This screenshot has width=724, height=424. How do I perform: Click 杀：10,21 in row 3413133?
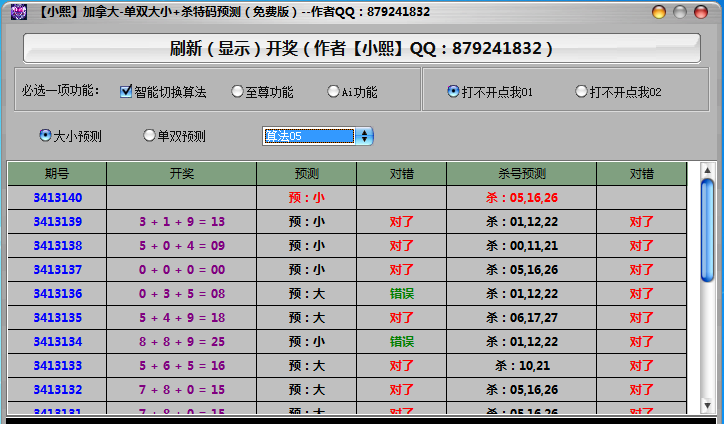click(x=522, y=366)
